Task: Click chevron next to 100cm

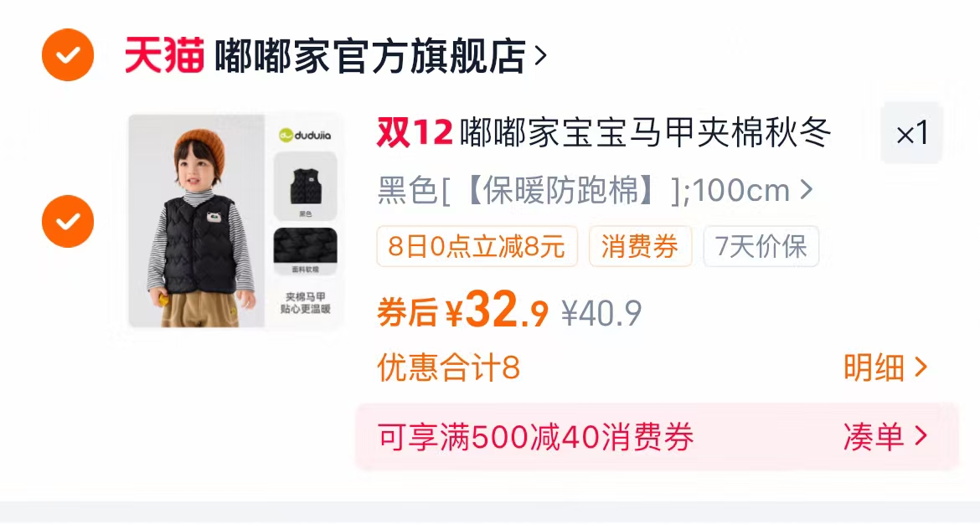Action: pos(807,189)
